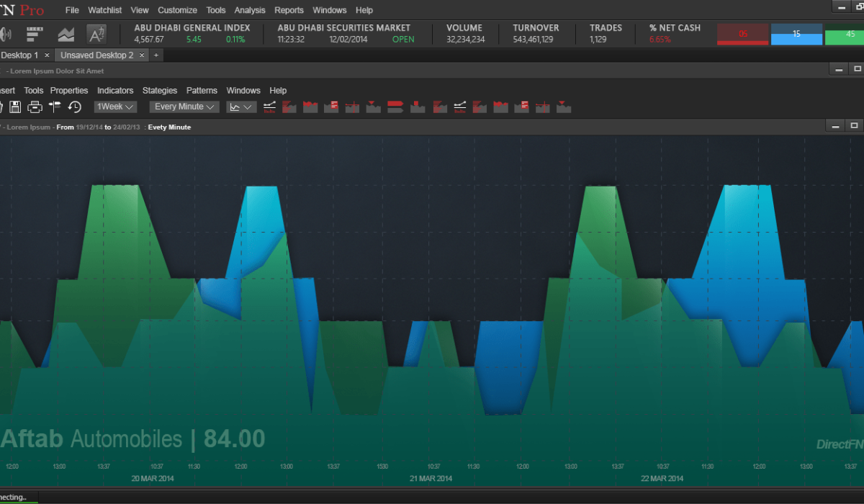864x504 pixels.
Task: Open the area chart icon in top toolbar
Action: [66, 34]
